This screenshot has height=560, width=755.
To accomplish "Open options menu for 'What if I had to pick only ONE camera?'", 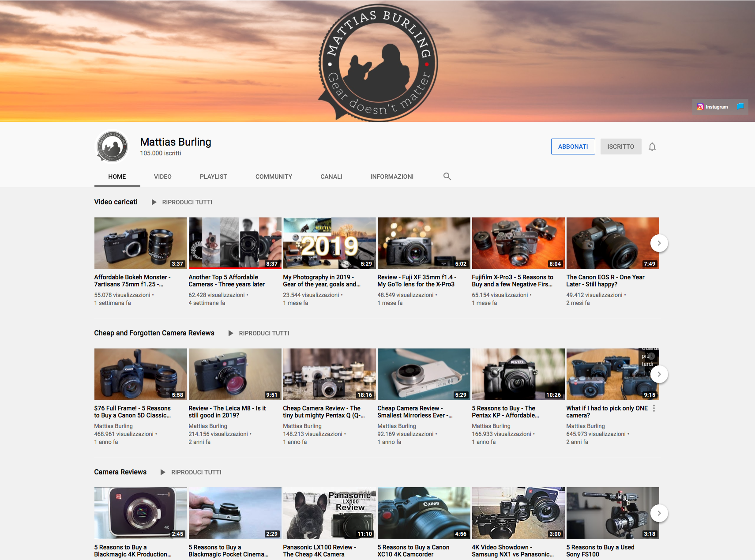I will pos(654,409).
